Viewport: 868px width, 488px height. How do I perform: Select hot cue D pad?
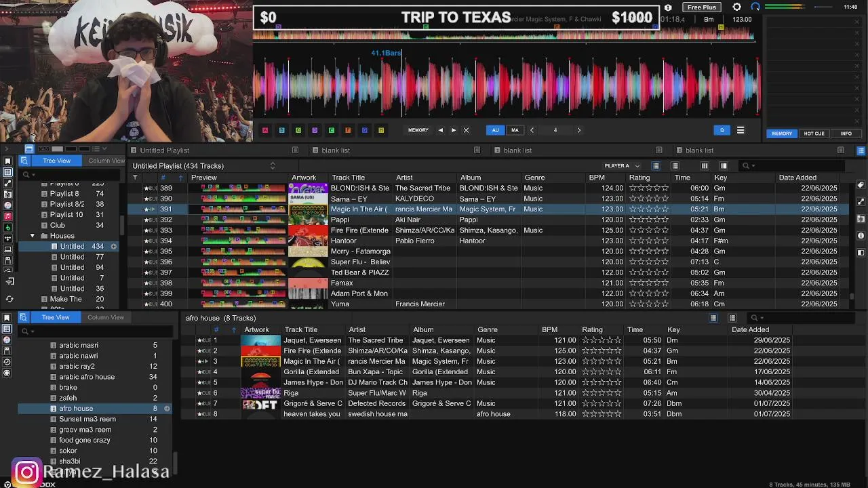(315, 130)
